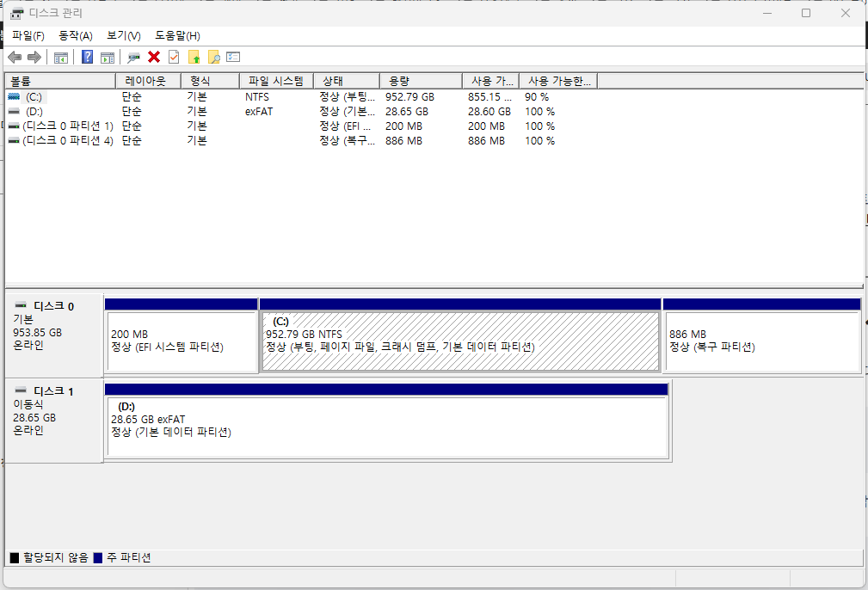
Task: Sort the list by the 파일 시스템 column header
Action: [x=276, y=82]
